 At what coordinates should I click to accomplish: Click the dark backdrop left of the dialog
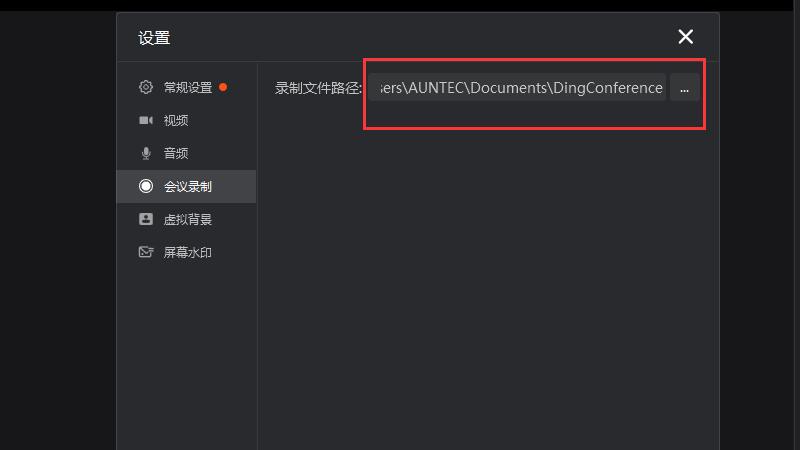[x=58, y=230]
